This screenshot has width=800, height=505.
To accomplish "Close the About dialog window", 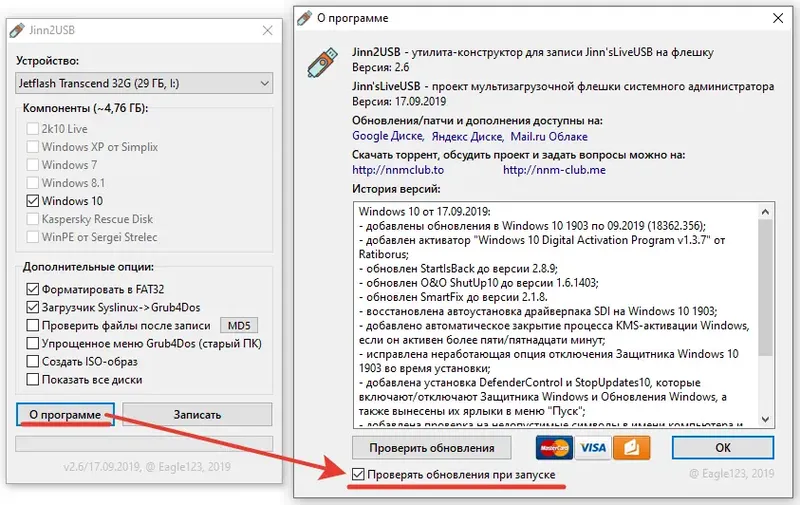I will 778,18.
